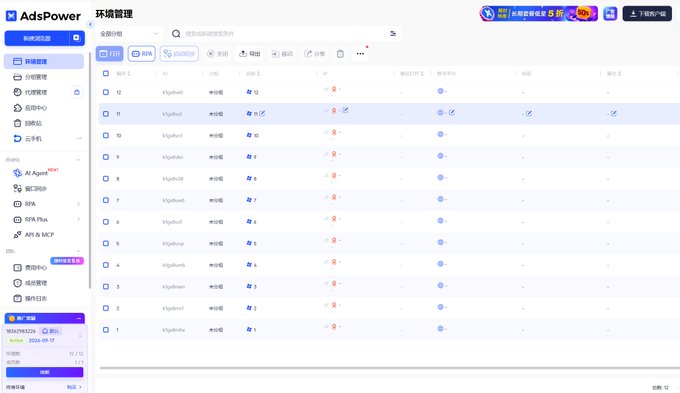Select the checkbox for profile 11
Image resolution: width=680 pixels, height=393 pixels.
[x=106, y=114]
